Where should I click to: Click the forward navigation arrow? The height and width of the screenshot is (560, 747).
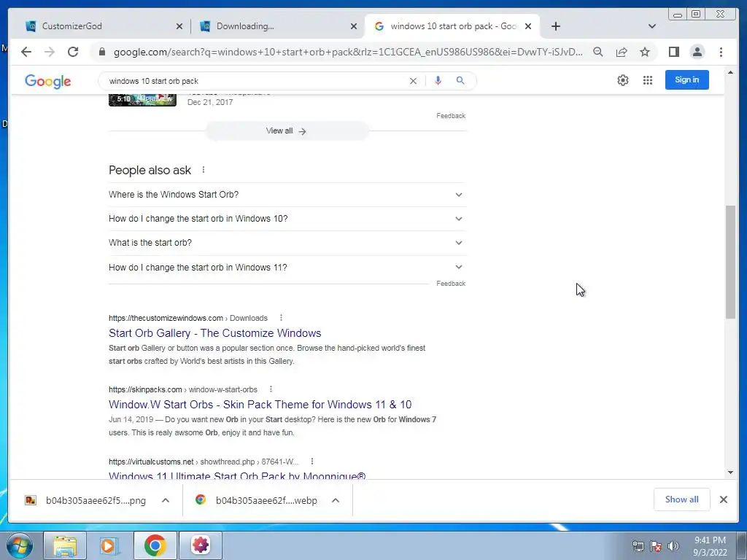49,52
